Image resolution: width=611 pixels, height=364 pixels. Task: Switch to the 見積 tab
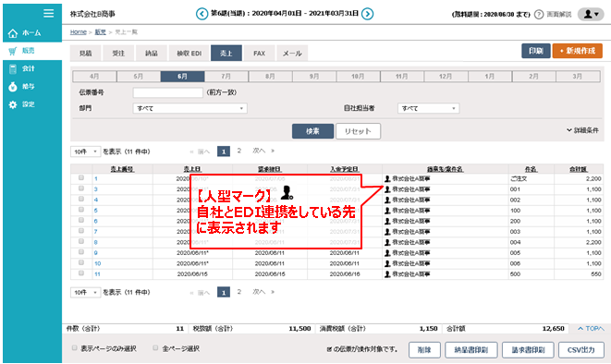pos(86,54)
